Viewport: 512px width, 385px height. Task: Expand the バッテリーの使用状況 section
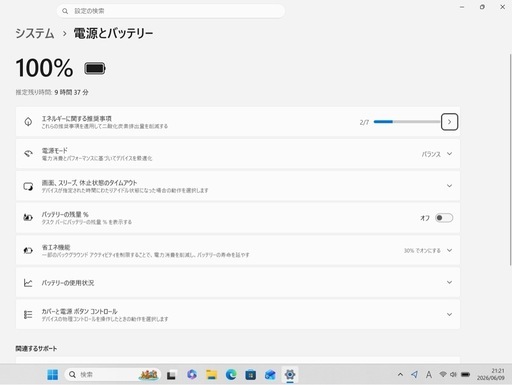pos(449,282)
